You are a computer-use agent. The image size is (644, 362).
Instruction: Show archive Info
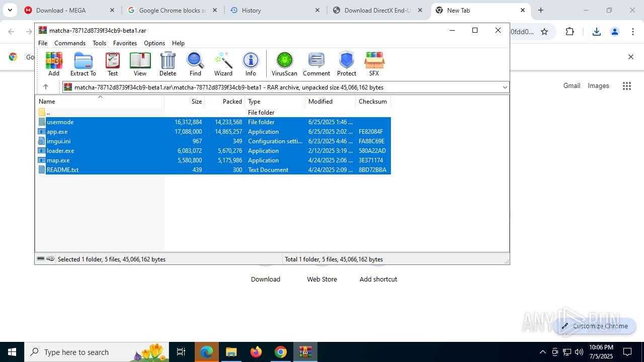(x=251, y=64)
